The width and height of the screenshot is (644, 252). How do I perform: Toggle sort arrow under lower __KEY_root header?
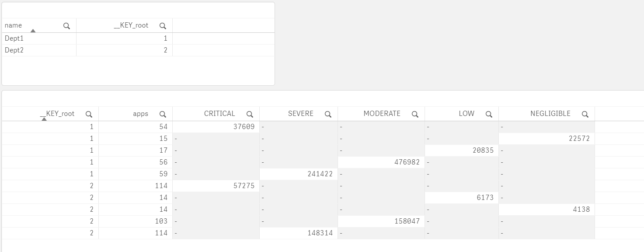click(x=44, y=119)
